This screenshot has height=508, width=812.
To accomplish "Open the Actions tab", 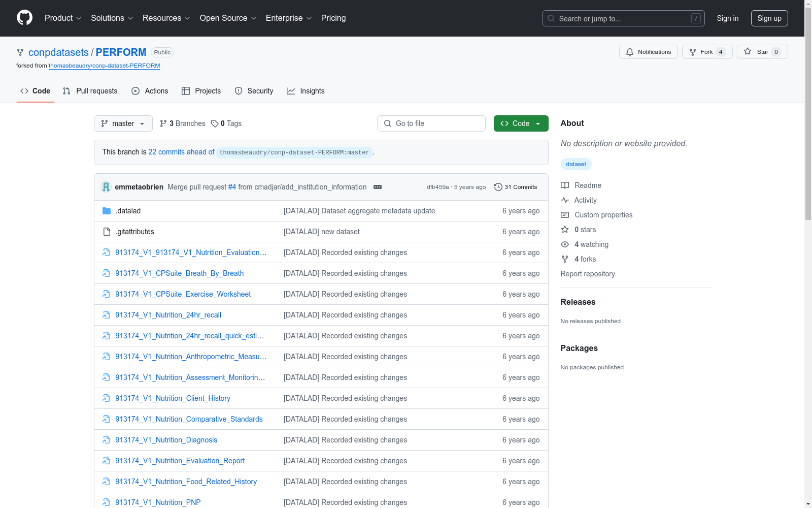I will (x=150, y=91).
